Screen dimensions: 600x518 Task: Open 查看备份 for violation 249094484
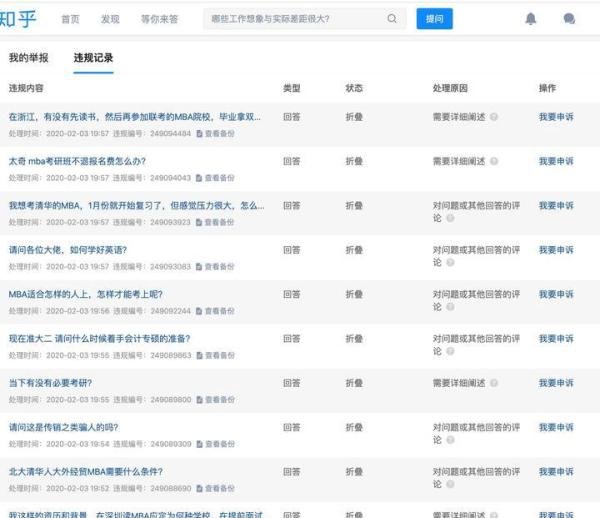tap(215, 134)
